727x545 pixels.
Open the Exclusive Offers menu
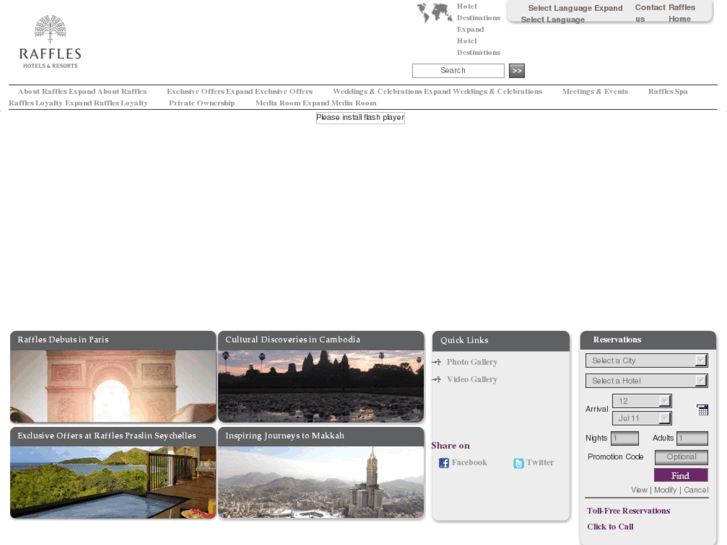pyautogui.click(x=239, y=91)
